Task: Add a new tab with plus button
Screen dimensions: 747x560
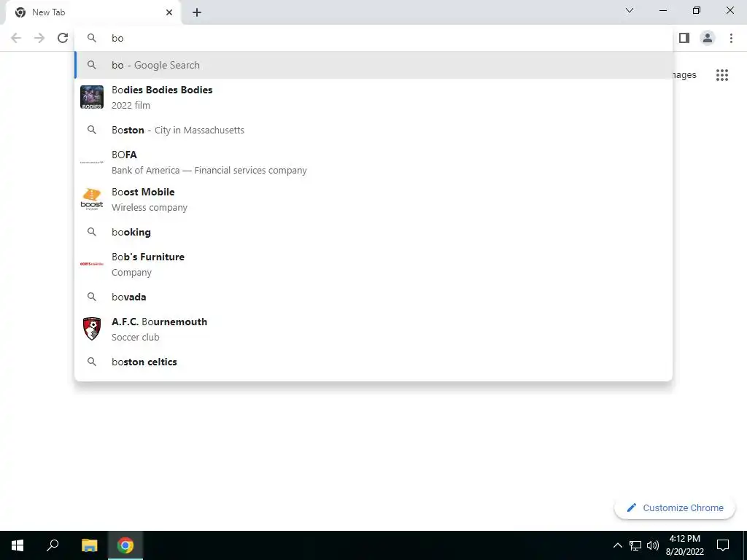Action: [197, 12]
